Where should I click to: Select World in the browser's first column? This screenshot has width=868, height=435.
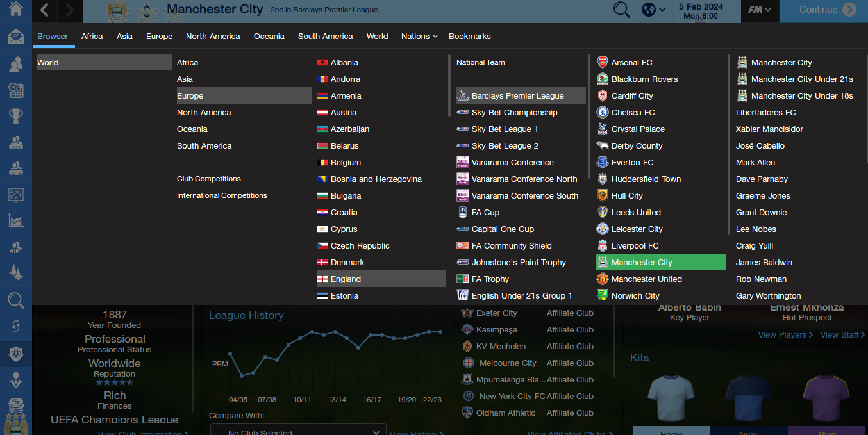(104, 62)
